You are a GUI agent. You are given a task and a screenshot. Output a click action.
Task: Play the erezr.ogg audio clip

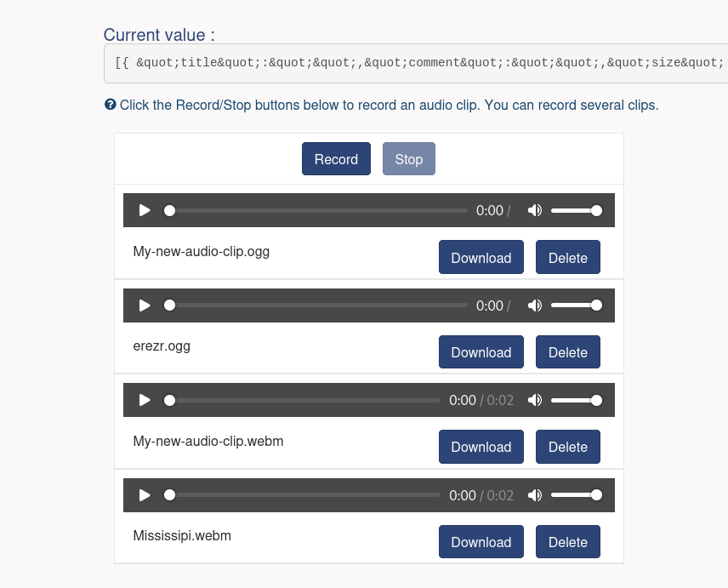pyautogui.click(x=145, y=305)
